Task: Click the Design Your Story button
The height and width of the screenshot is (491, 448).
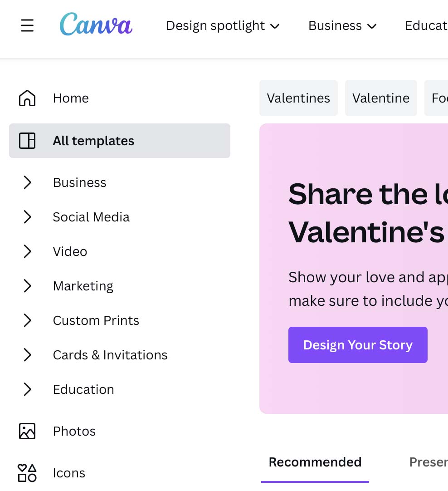Action: click(x=358, y=345)
